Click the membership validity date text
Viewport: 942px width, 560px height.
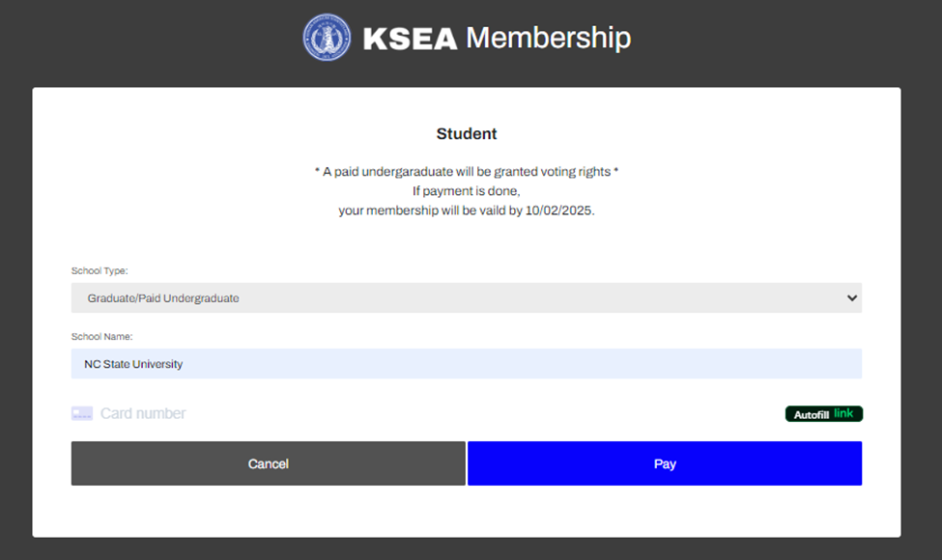tap(467, 210)
